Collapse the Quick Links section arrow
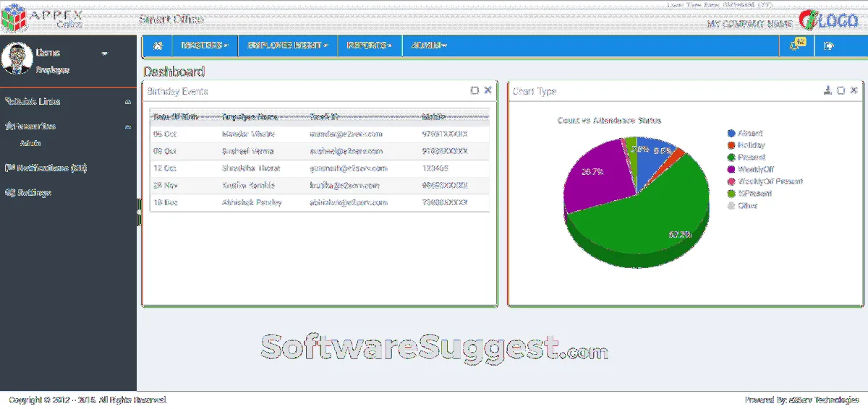Image resolution: width=868 pixels, height=409 pixels. pyautogui.click(x=128, y=102)
